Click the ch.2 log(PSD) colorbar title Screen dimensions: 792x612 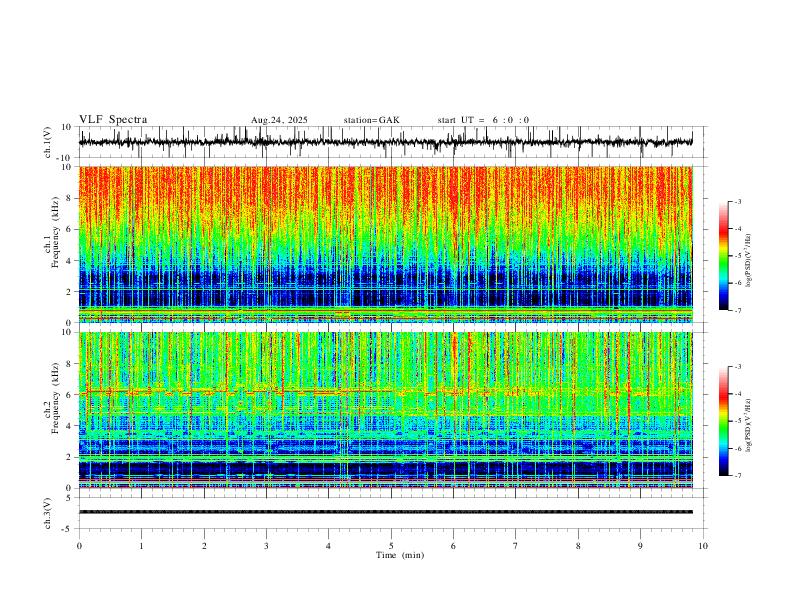(x=748, y=426)
